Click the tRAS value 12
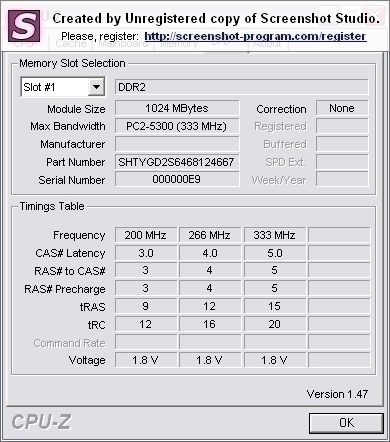The height and width of the screenshot is (442, 390). pyautogui.click(x=210, y=307)
